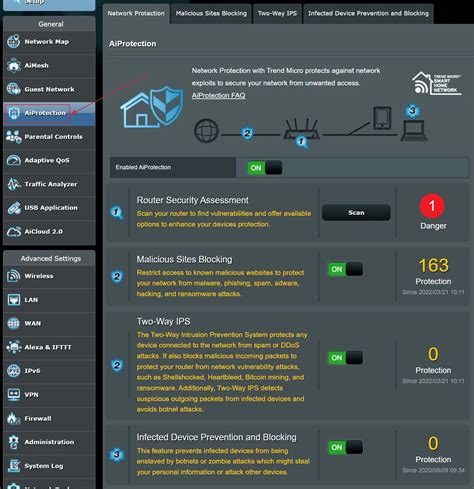The width and height of the screenshot is (474, 489).
Task: Click the Two-Way IPS section heading
Action: coord(163,321)
